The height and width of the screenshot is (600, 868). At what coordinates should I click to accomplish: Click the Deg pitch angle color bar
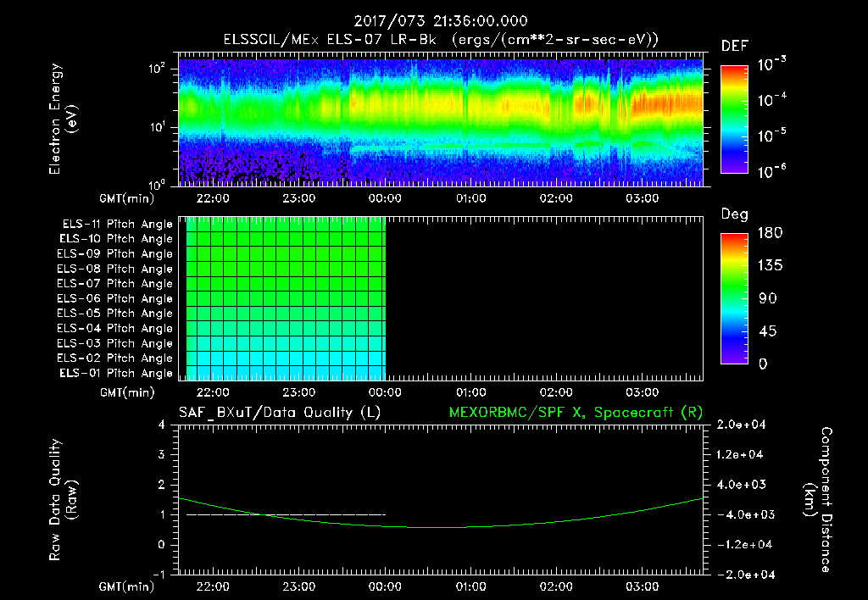734,298
